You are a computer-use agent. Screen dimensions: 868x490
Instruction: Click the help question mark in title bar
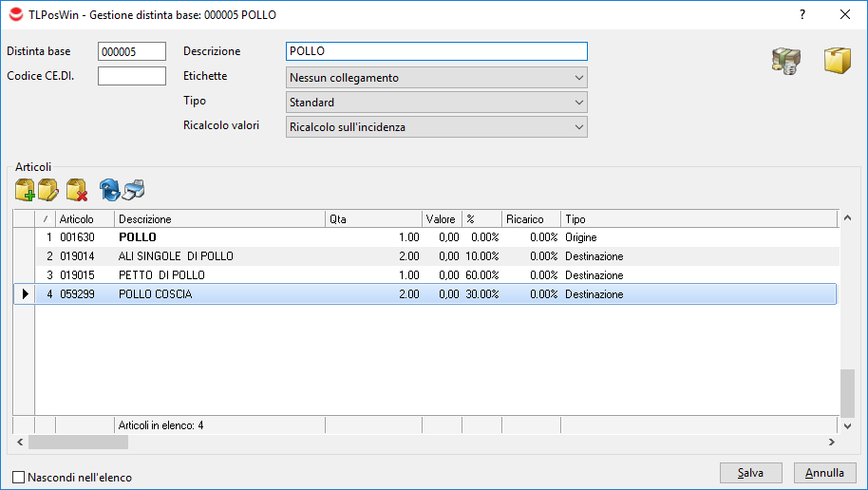click(802, 14)
